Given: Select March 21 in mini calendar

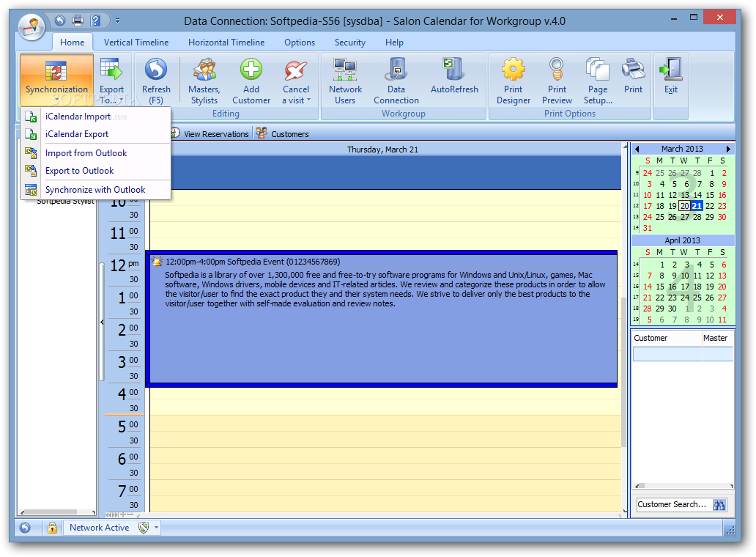Looking at the screenshot, I should pyautogui.click(x=697, y=206).
